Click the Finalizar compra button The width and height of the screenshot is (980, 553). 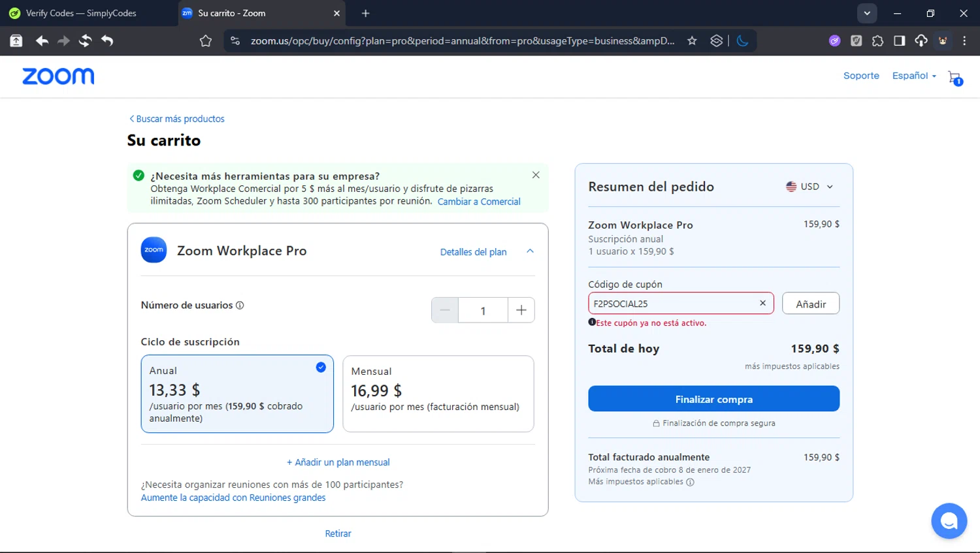tap(713, 399)
